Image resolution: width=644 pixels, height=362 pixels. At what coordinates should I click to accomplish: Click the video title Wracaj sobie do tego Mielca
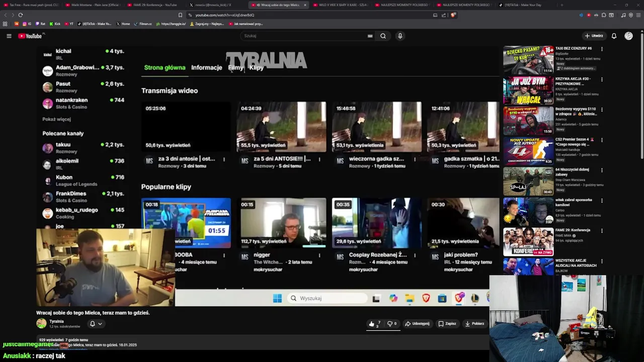tap(93, 313)
